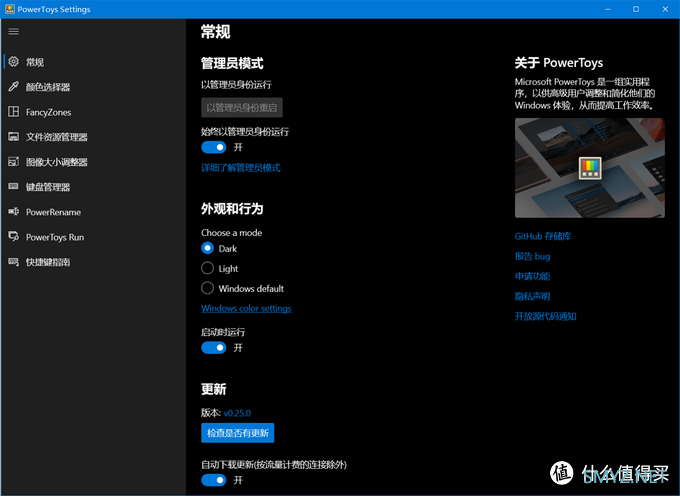This screenshot has width=680, height=496.
Task: Open the 报告 bug link
Action: pos(532,256)
